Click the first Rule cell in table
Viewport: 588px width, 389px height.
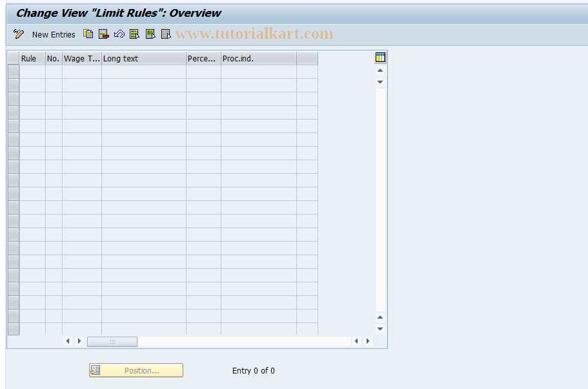pos(32,72)
